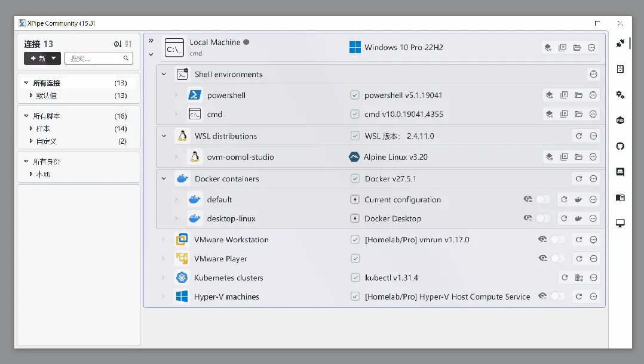This screenshot has height=364, width=644.
Task: Open file browser for powershell
Action: tap(578, 95)
